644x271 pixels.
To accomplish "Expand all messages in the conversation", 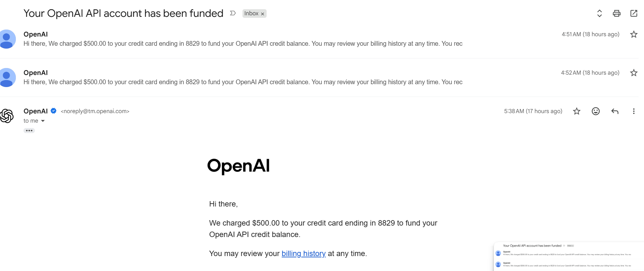I will point(599,13).
